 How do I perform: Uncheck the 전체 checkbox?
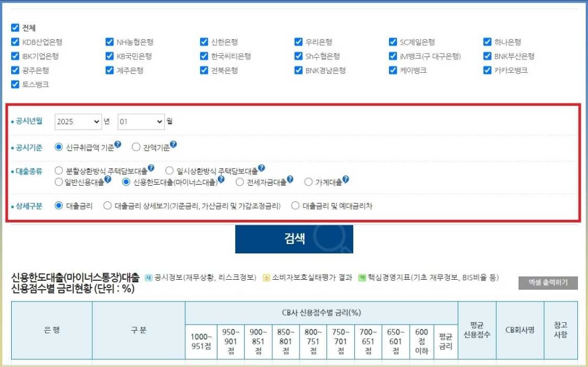tap(14, 27)
